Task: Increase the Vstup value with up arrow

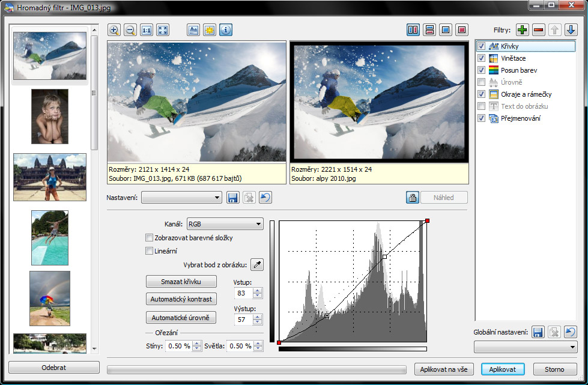Action: click(257, 291)
